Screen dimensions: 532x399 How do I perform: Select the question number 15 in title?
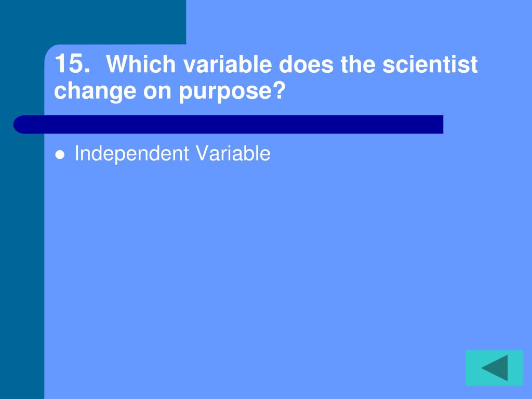[x=72, y=63]
